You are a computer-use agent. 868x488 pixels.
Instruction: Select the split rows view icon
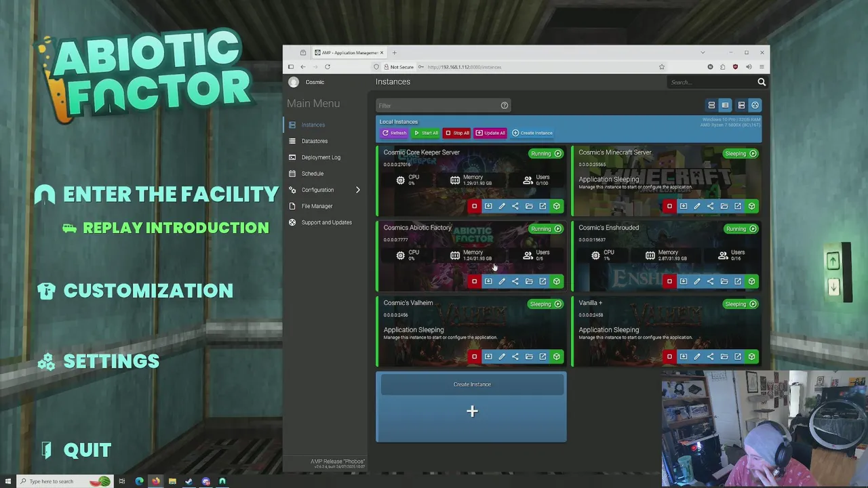(x=741, y=105)
